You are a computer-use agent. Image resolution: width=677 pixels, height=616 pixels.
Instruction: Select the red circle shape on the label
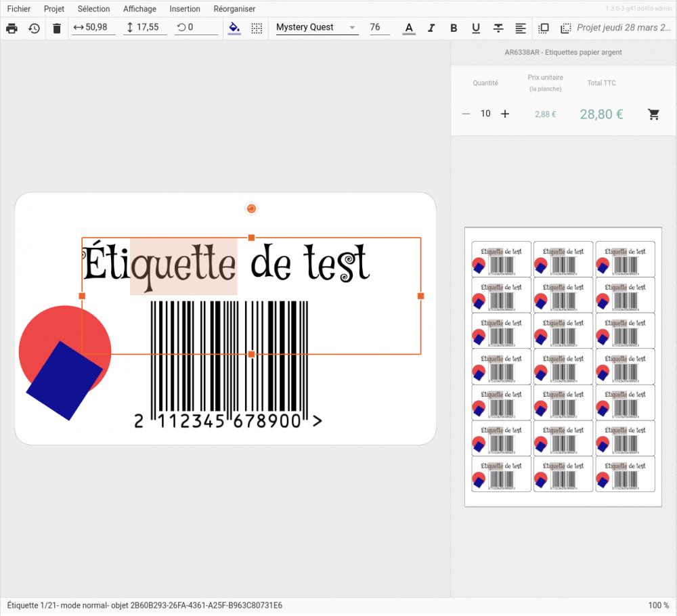tap(65, 328)
